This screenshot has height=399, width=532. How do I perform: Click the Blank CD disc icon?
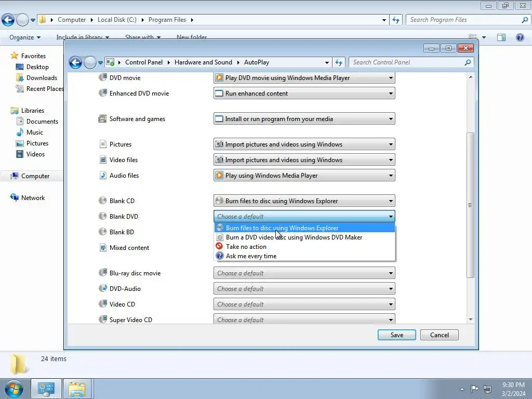102,201
